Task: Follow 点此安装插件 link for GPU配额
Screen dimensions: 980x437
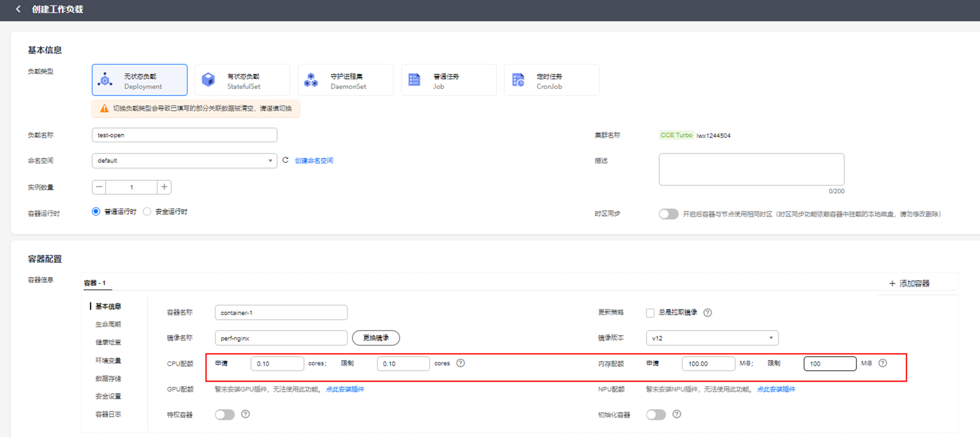Action: (345, 389)
